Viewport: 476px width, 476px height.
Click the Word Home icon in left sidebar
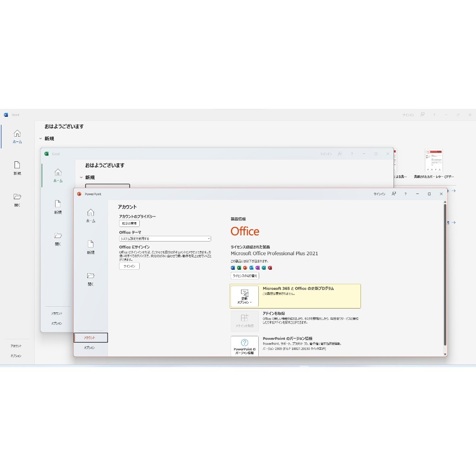(x=17, y=134)
